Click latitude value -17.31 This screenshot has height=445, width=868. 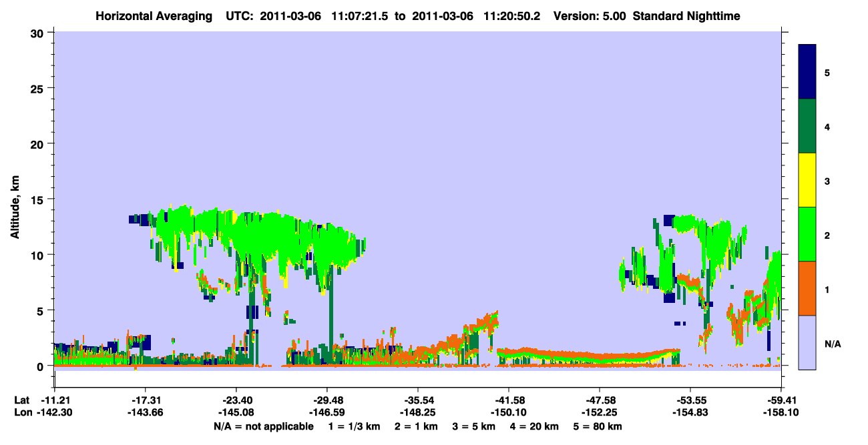pyautogui.click(x=145, y=400)
